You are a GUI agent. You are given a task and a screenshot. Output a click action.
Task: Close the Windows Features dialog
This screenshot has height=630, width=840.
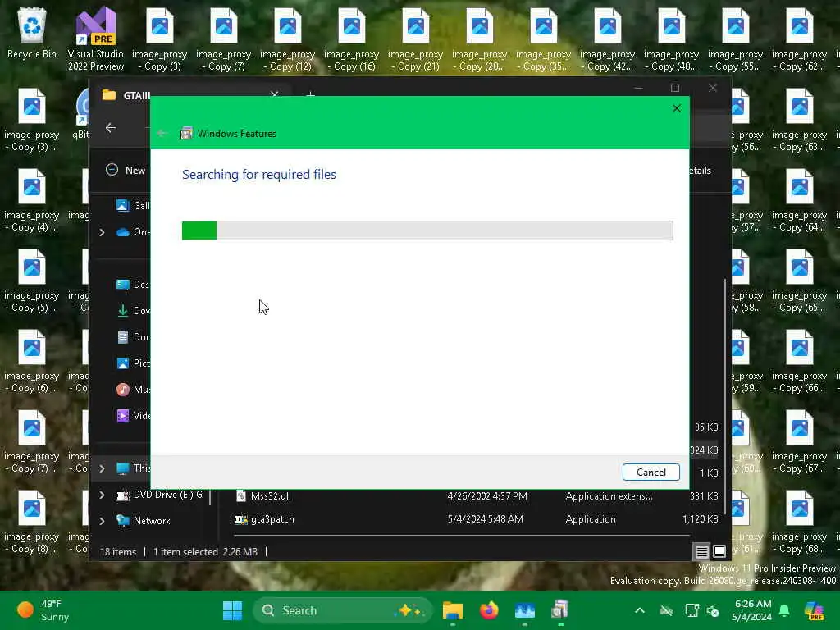pos(677,108)
